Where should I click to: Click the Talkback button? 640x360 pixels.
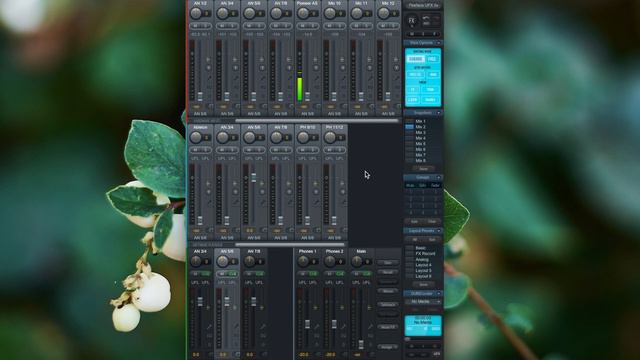pos(387,304)
